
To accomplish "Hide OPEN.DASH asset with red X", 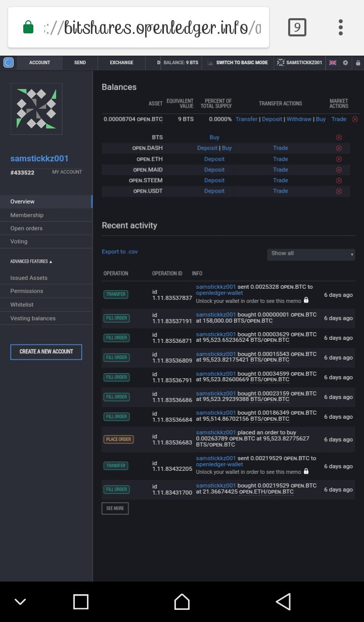I will click(x=339, y=148).
